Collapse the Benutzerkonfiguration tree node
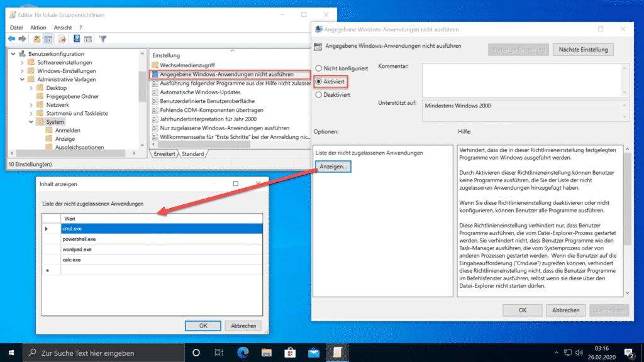This screenshot has width=644, height=362. coord(14,54)
